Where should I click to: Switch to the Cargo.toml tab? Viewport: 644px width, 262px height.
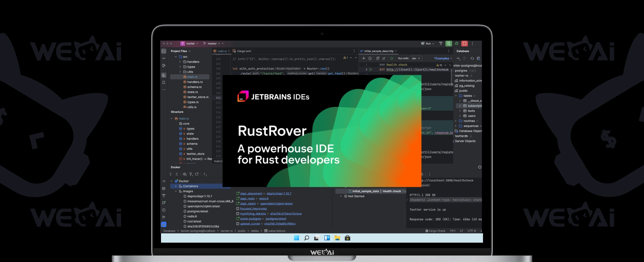coord(242,51)
